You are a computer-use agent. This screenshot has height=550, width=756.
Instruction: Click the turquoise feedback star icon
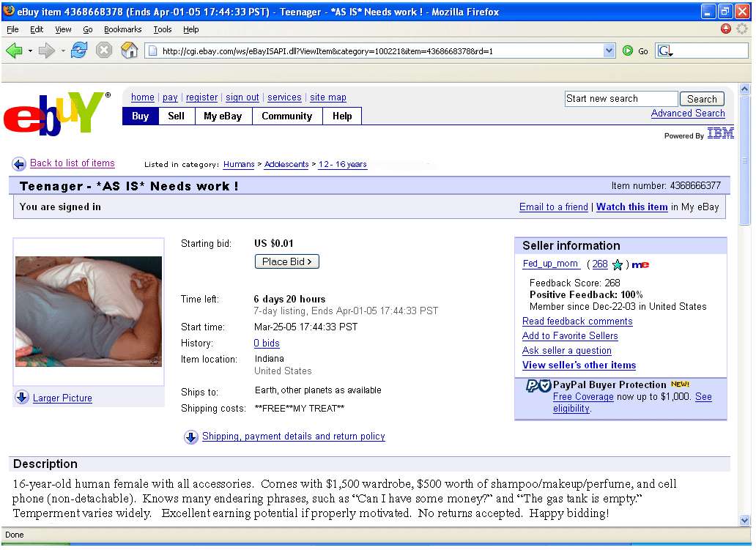coord(617,264)
